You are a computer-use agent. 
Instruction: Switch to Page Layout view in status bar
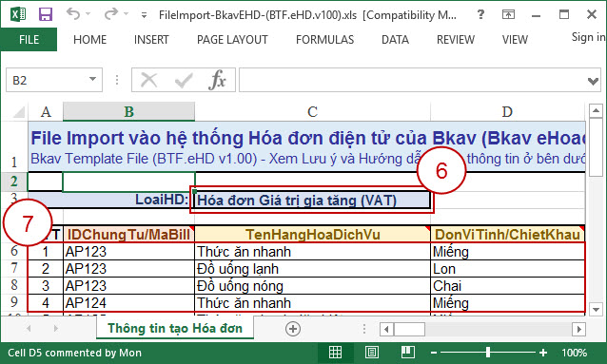(372, 353)
